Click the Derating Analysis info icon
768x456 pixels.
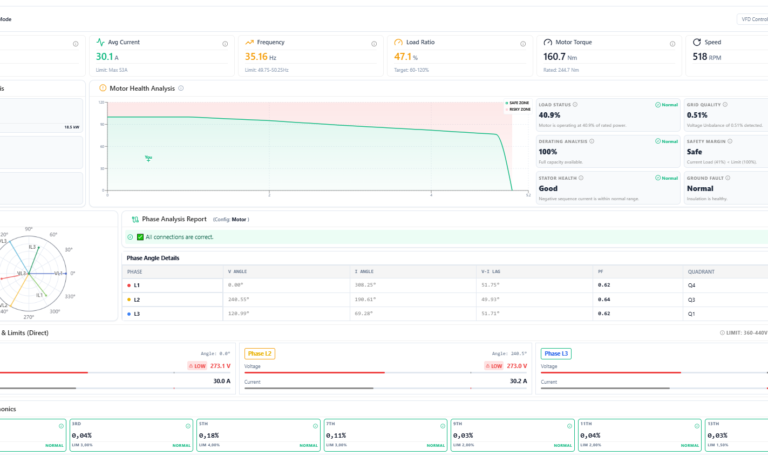pos(592,141)
